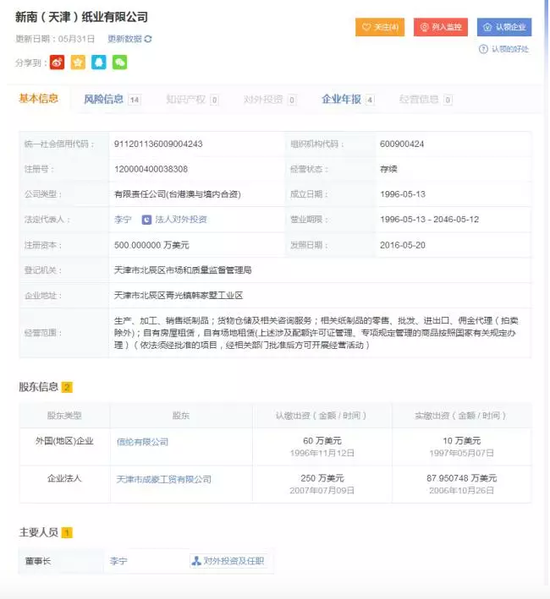Click the 法人对外投资 icon
550x599 pixels.
pos(146,220)
